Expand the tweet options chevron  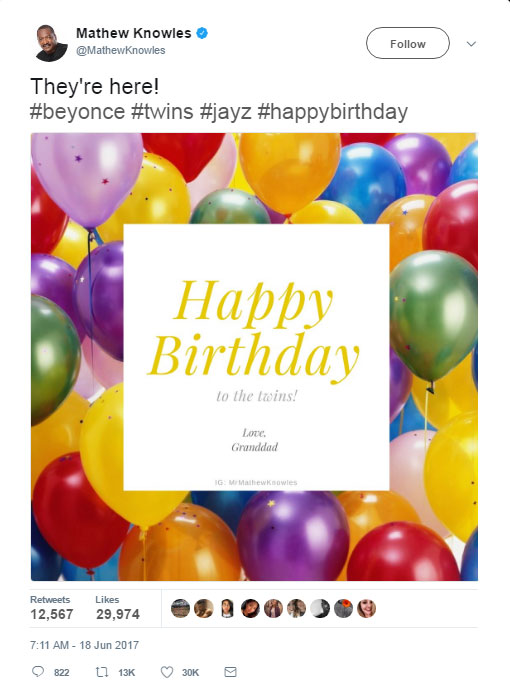click(471, 44)
